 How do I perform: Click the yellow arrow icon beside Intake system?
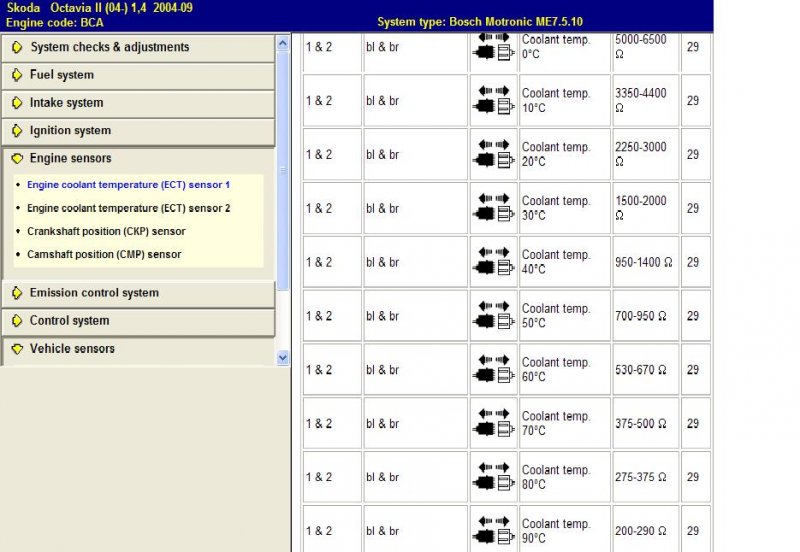click(17, 103)
